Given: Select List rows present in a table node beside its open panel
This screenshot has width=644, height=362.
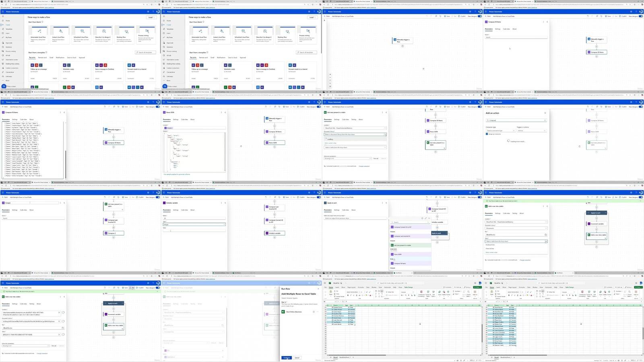Looking at the screenshot, I should 436,144.
